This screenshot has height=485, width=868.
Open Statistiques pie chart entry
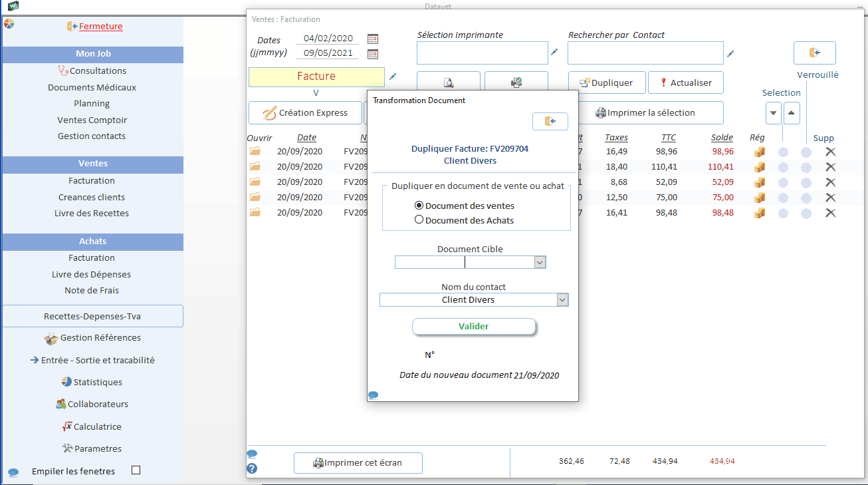click(92, 382)
